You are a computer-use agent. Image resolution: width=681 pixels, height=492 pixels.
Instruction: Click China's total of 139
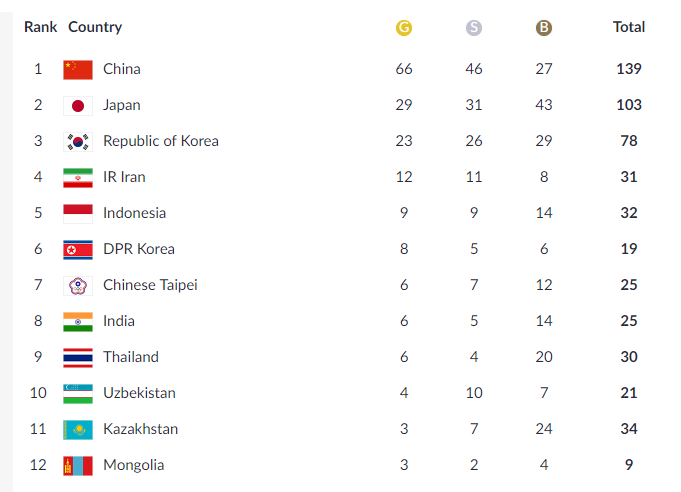[x=628, y=69]
